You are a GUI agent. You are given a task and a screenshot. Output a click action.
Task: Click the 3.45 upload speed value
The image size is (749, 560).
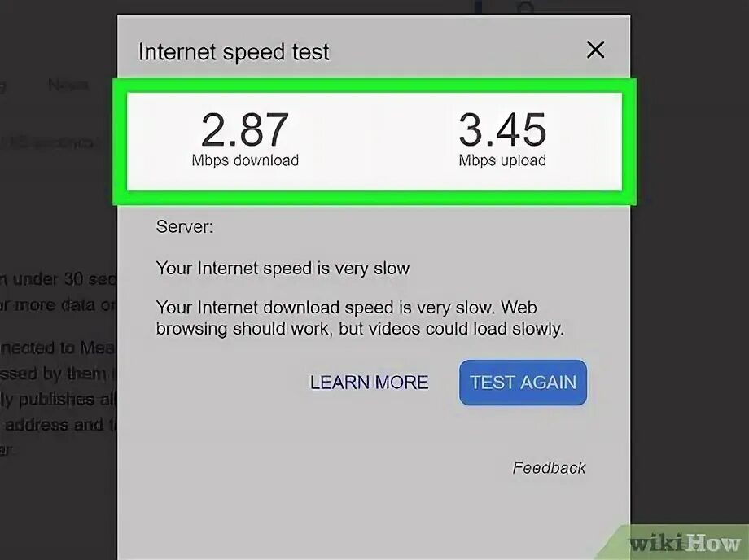pyautogui.click(x=502, y=129)
